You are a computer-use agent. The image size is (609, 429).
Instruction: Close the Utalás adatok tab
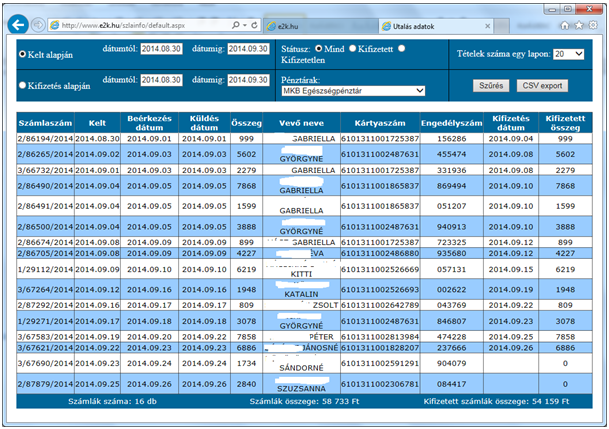tap(488, 26)
